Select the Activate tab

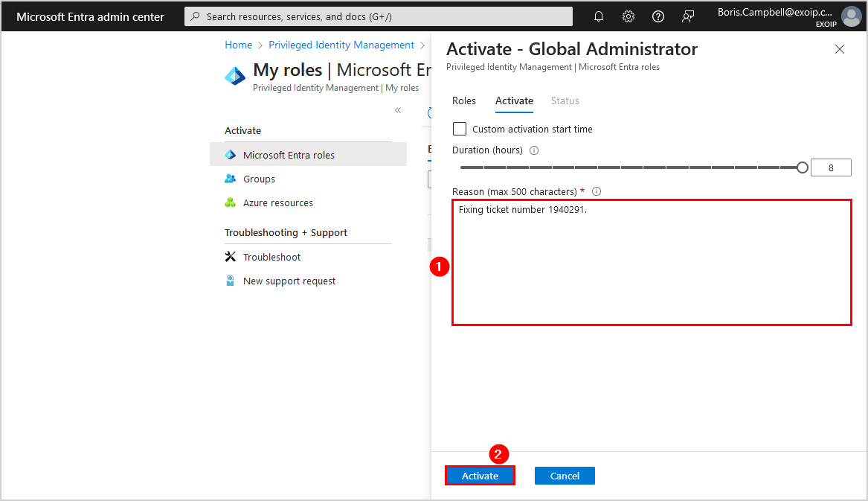514,101
